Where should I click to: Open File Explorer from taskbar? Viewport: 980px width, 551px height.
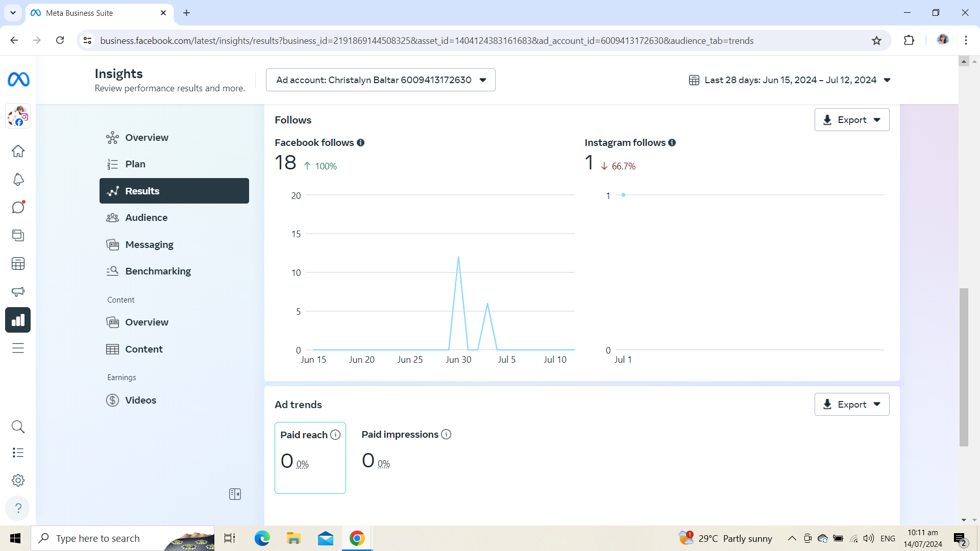[x=293, y=538]
